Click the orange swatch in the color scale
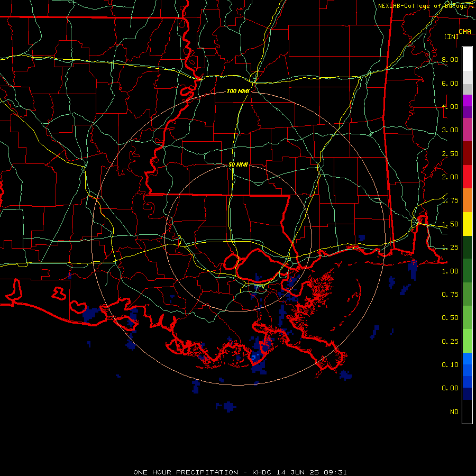476x476 pixels. point(467,200)
